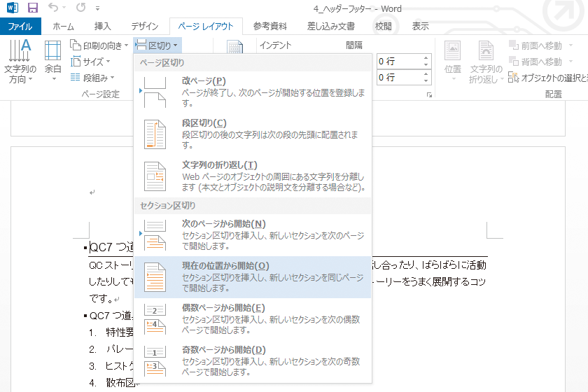Screen dimensions: 588x392
Task: Switch to the デザイン tab
Action: click(145, 27)
